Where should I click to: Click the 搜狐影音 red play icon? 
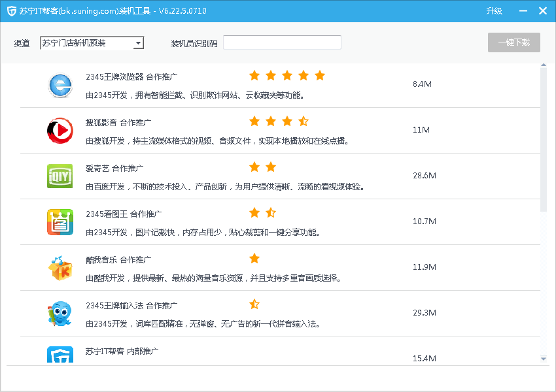[60, 131]
